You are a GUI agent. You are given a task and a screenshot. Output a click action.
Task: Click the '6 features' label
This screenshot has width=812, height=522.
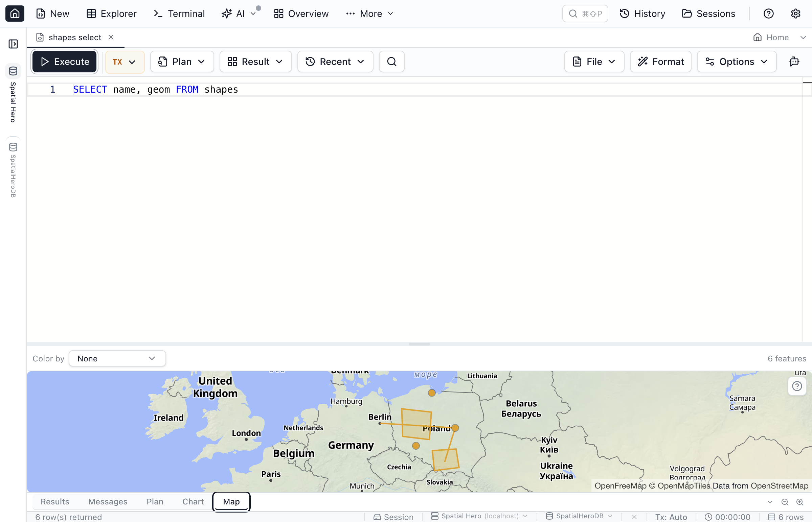coord(787,358)
